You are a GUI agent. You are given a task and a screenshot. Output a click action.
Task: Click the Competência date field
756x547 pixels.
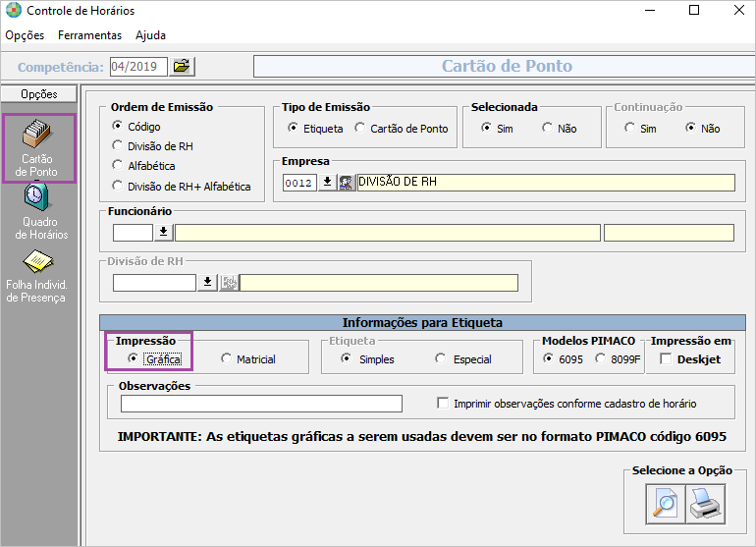click(138, 67)
